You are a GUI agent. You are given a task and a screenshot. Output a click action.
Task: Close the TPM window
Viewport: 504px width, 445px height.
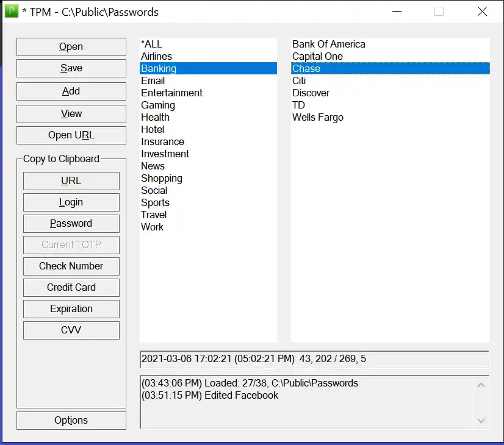(482, 11)
